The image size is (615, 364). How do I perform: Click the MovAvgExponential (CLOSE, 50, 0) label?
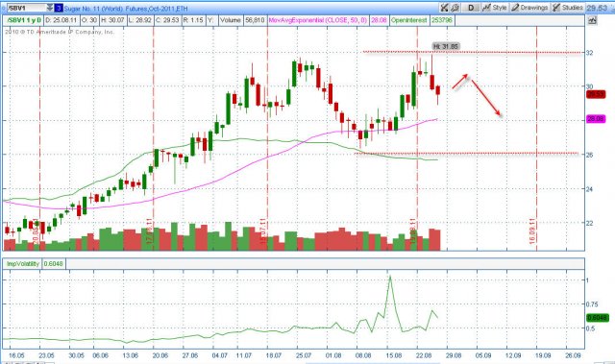318,20
